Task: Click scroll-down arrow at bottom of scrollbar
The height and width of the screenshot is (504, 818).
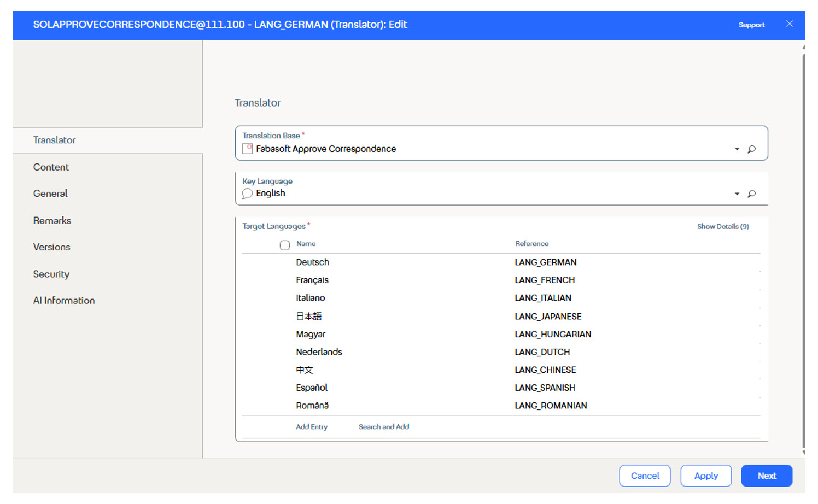Action: click(803, 454)
